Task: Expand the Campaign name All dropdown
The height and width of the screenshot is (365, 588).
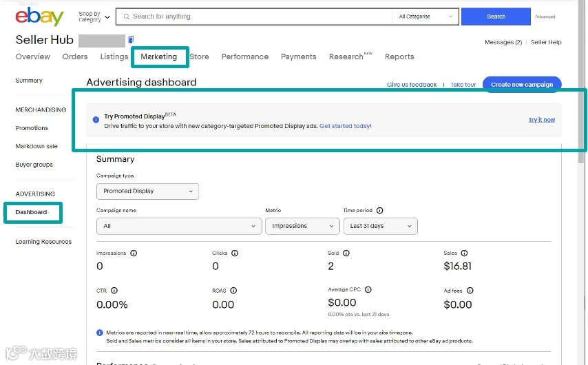Action: coord(179,226)
